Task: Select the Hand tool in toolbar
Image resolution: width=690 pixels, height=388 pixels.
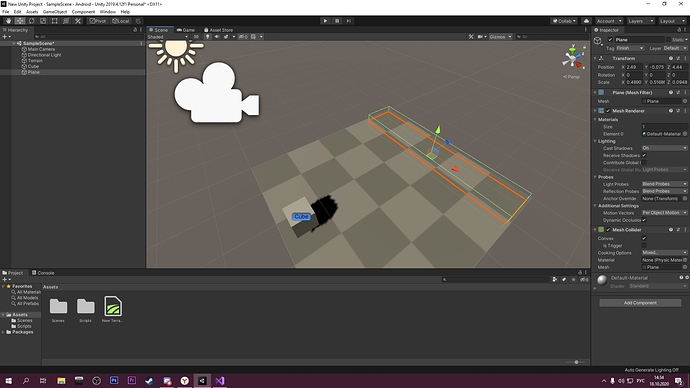Action: pos(8,21)
